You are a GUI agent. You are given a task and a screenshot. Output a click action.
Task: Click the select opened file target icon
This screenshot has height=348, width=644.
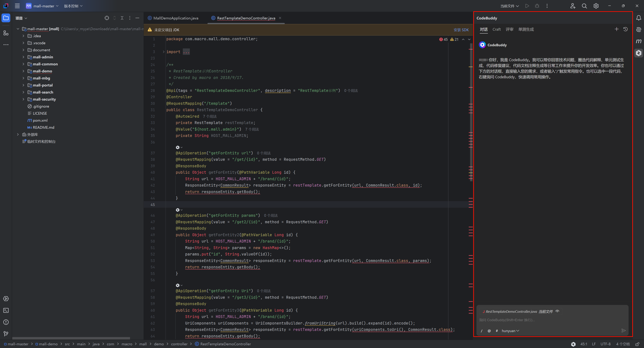pos(107,18)
